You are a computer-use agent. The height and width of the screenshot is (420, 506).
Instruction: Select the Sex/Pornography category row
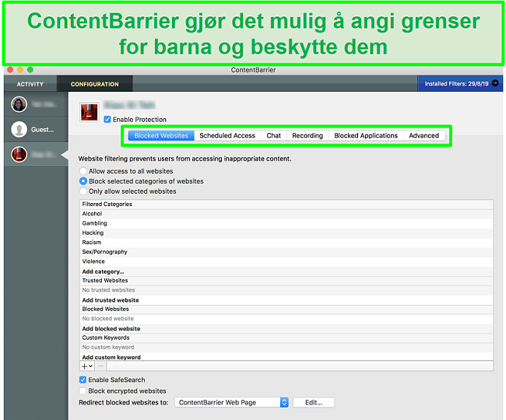coord(286,252)
